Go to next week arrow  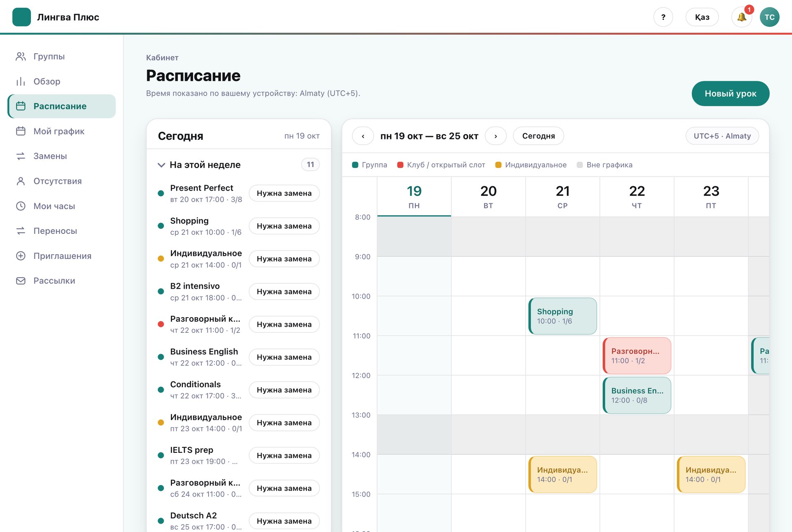495,136
